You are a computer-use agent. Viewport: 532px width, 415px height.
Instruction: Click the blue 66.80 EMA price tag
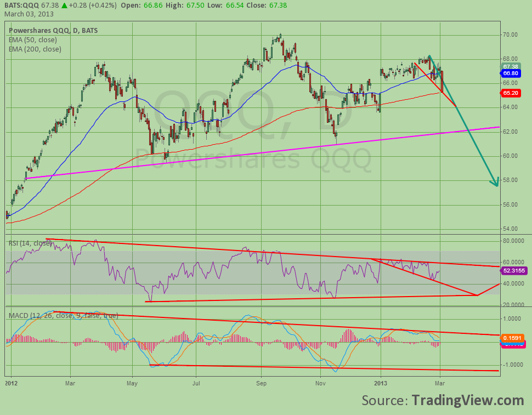coord(511,73)
